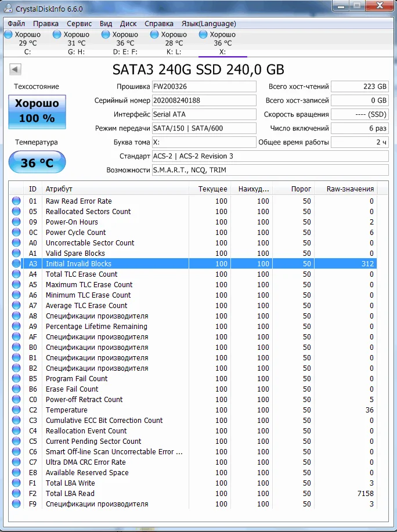The height and width of the screenshot is (532, 397).
Task: Click status icon for Power Cycle Count
Action: pyautogui.click(x=16, y=233)
